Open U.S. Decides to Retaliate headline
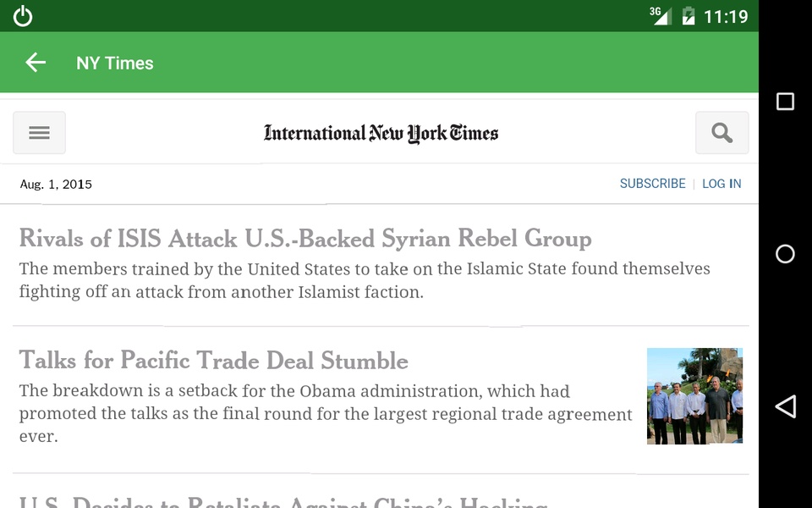 pyautogui.click(x=283, y=501)
